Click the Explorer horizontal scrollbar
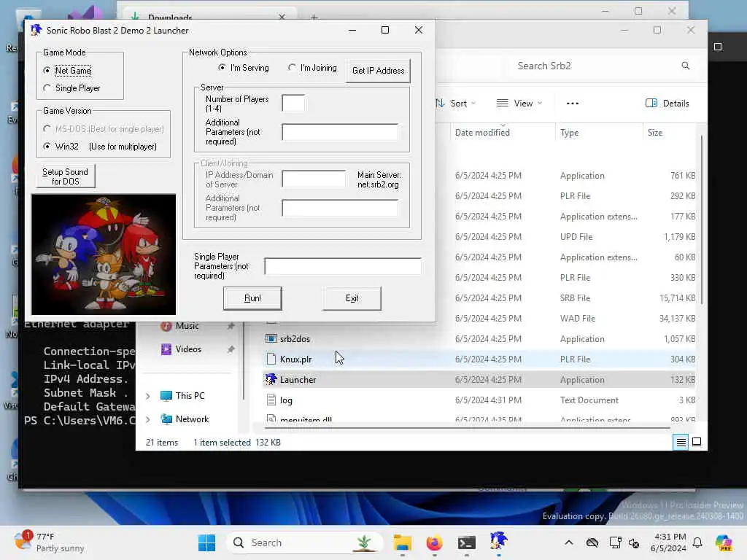747x560 pixels. [467, 428]
